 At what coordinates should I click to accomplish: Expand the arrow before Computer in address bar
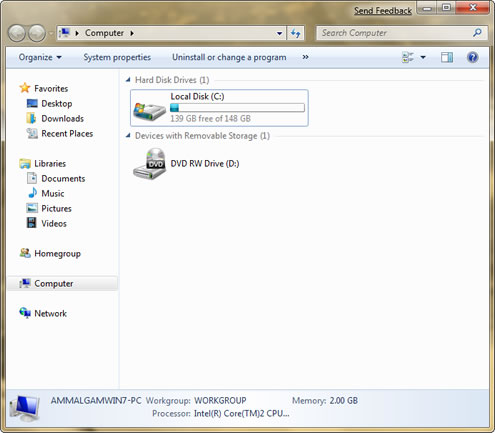77,33
